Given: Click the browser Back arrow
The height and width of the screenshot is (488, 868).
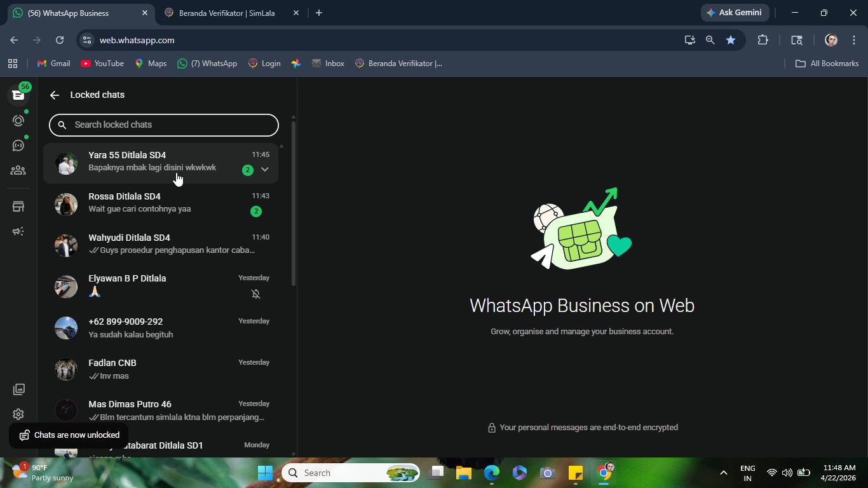Looking at the screenshot, I should pos(14,40).
